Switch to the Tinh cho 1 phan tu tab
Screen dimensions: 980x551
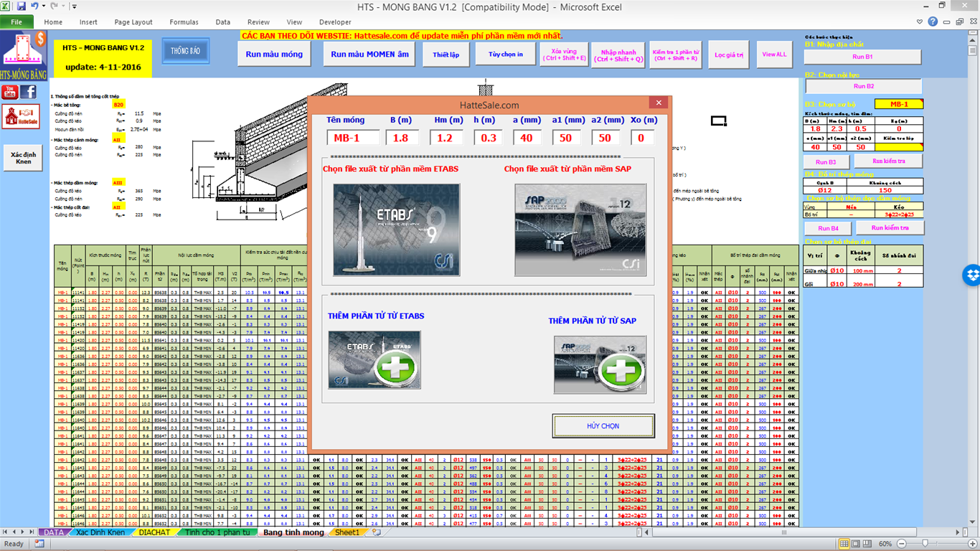point(217,532)
